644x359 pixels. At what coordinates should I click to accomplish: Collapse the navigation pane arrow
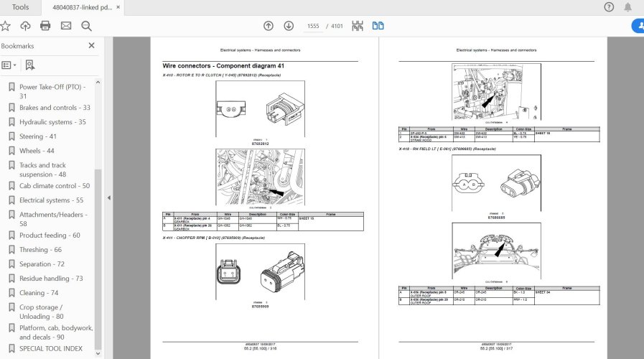(109, 197)
